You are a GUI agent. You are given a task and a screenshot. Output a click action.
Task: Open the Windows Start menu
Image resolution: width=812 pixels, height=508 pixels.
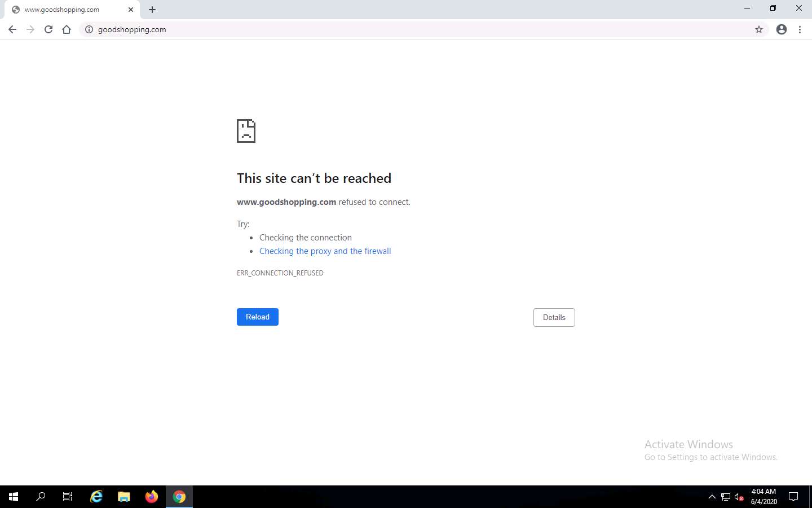12,497
